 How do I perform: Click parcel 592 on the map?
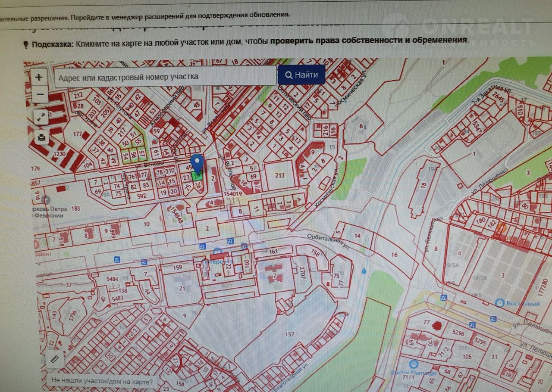[142, 196]
